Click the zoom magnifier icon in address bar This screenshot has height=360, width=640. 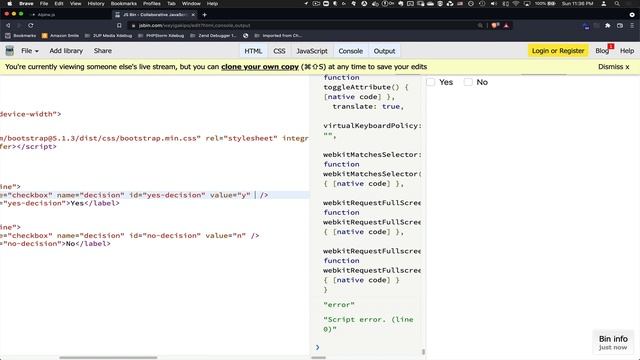click(480, 25)
